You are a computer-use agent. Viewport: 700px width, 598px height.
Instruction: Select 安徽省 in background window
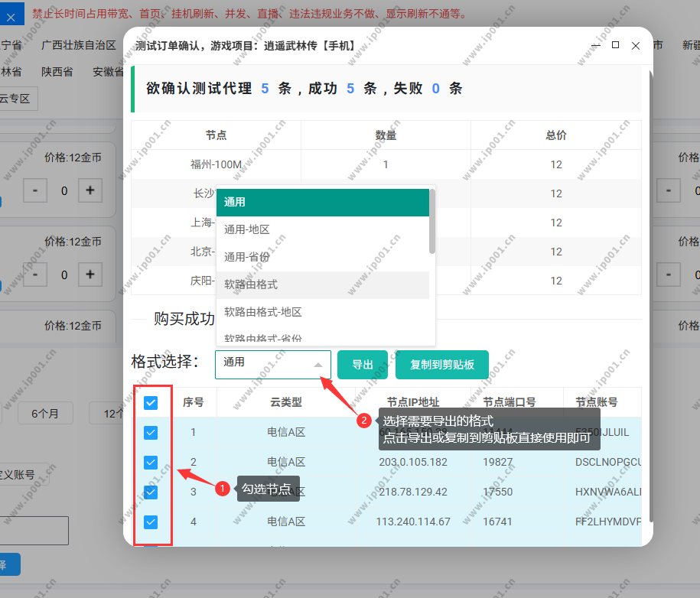pos(108,72)
